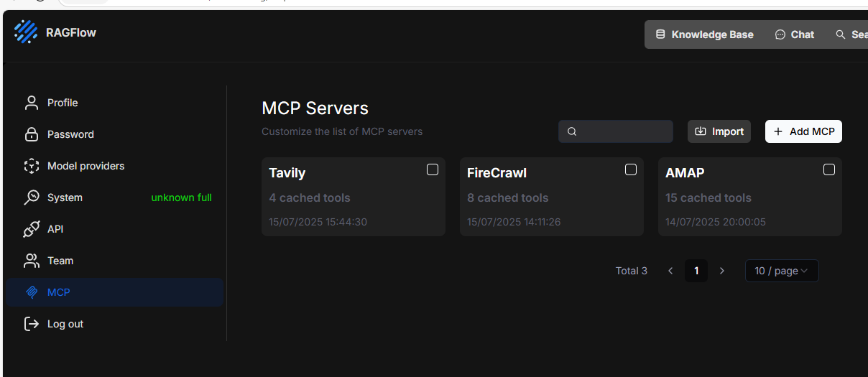Click the Profile person icon
The image size is (868, 377).
tap(31, 103)
